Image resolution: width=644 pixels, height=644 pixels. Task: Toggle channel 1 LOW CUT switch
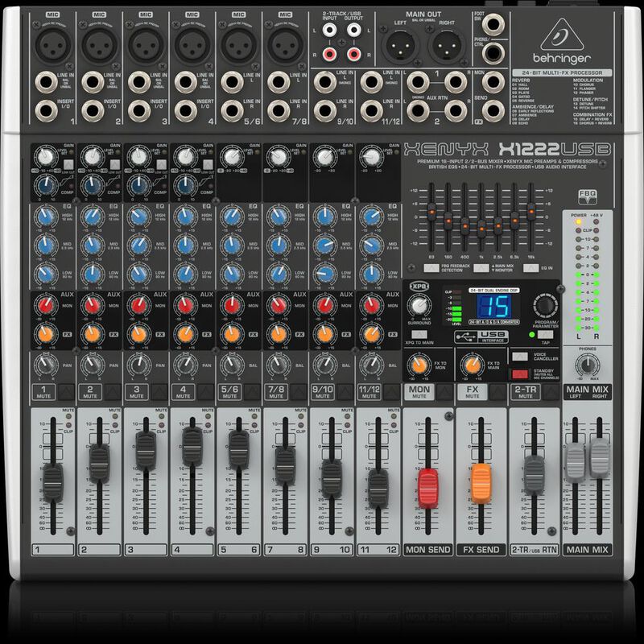coord(68,165)
